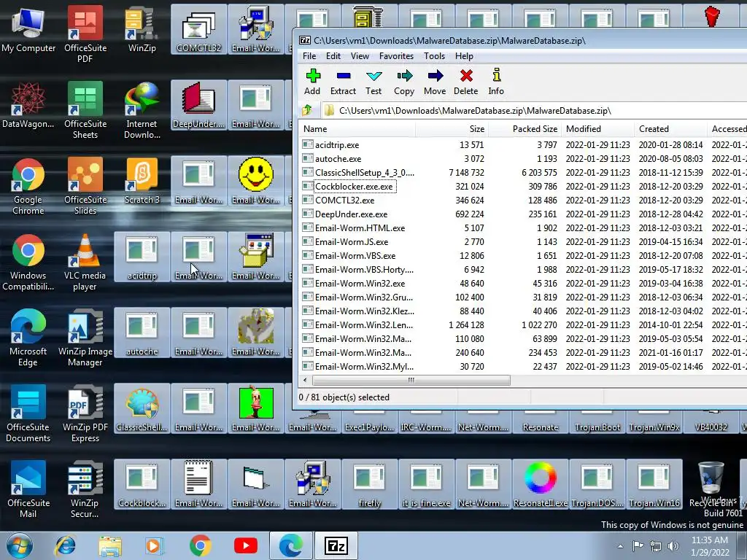The width and height of the screenshot is (747, 560).
Task: Sort files by the Size column
Action: coord(452,129)
